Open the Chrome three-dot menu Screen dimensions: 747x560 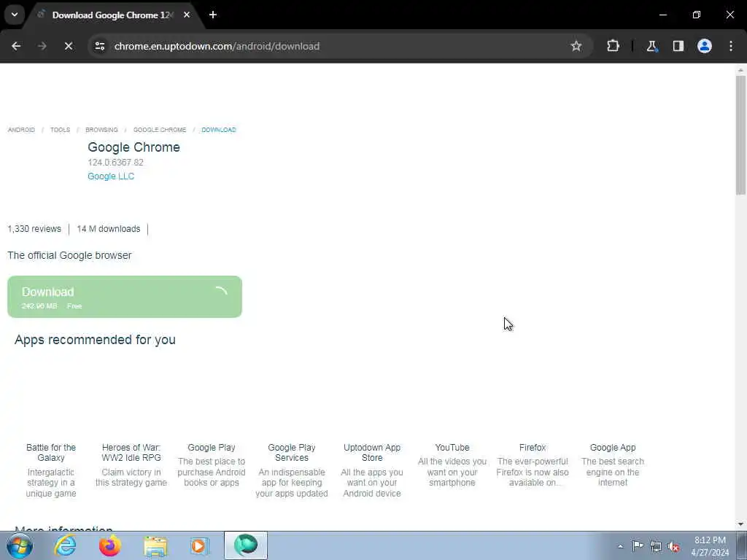tap(730, 46)
